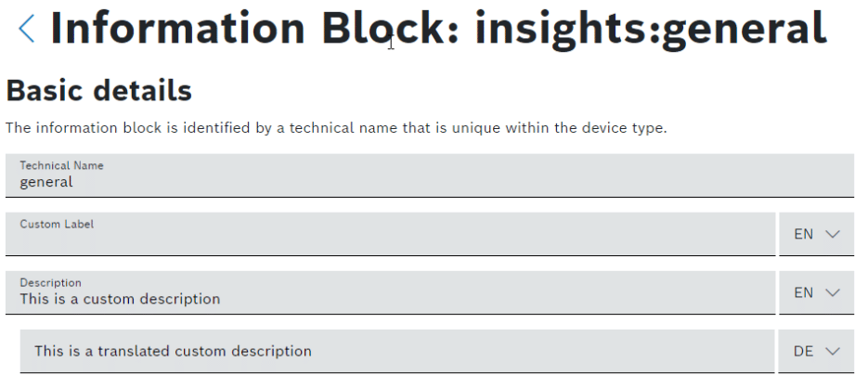868x388 pixels.
Task: Click the chevron beside Custom Label's EN
Action: [833, 235]
